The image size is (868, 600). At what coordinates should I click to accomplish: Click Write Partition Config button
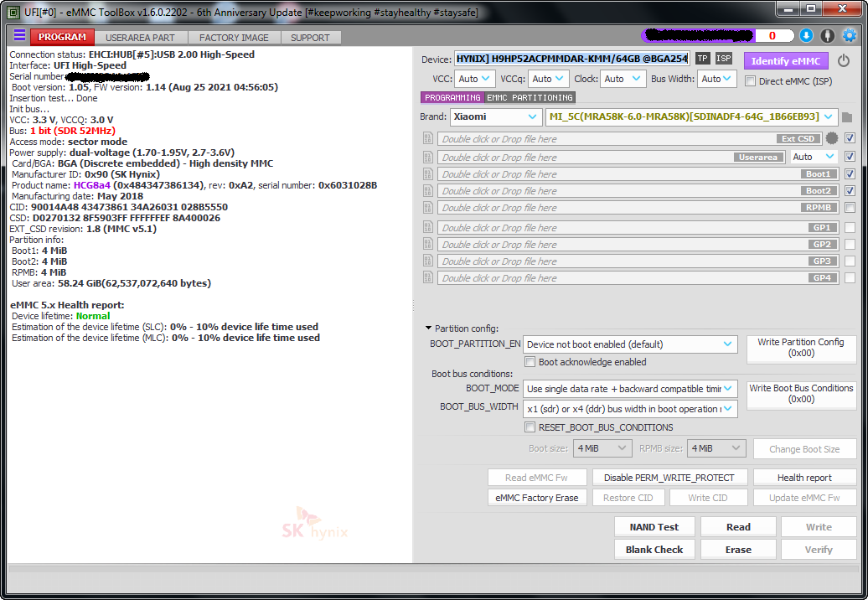[801, 348]
